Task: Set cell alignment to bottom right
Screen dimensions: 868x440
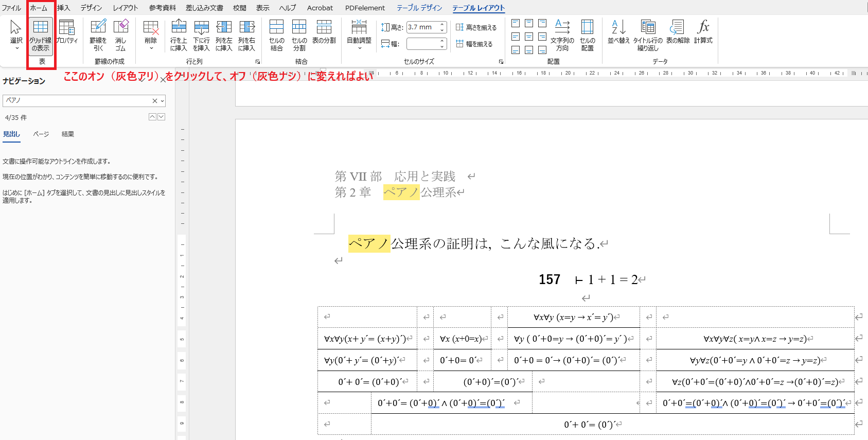Action: (x=542, y=50)
